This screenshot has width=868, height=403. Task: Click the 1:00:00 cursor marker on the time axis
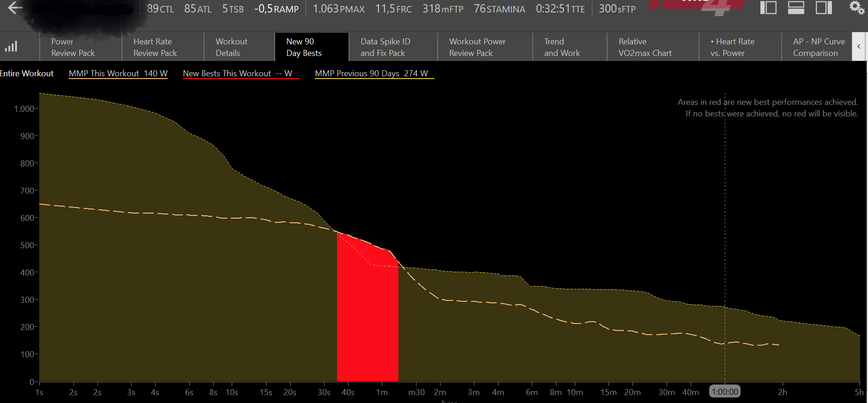coord(725,392)
